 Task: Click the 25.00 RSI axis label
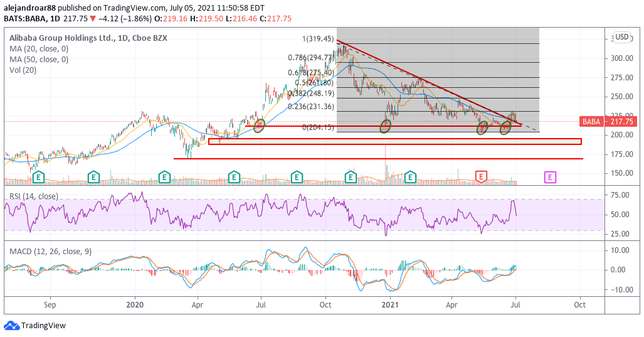point(620,234)
